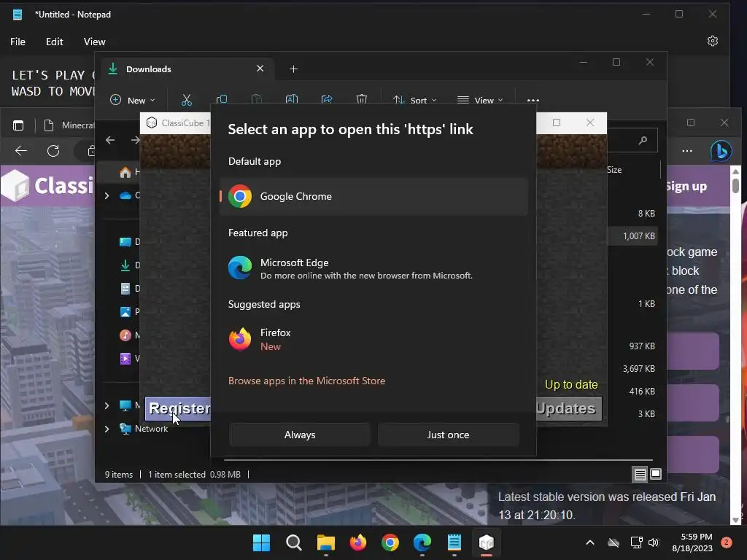Click the Cut scissors icon

[186, 100]
